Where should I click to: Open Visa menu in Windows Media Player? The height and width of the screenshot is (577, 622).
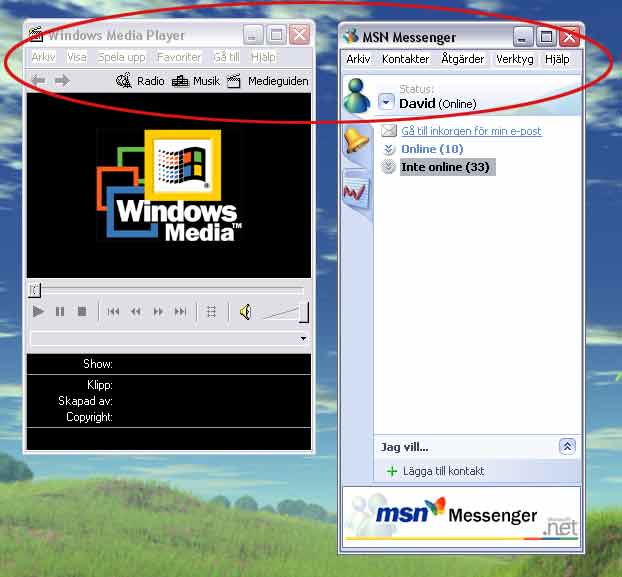point(77,57)
